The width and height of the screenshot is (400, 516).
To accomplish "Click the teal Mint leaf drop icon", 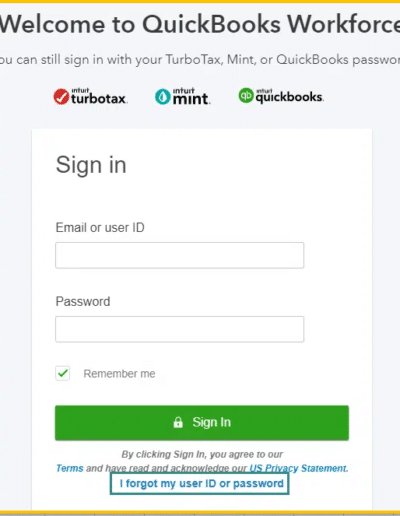I will coord(163,97).
